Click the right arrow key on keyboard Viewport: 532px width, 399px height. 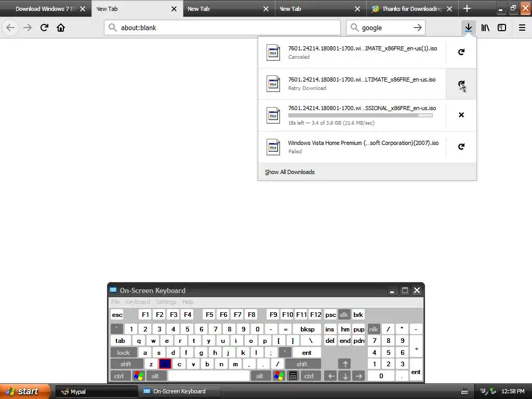358,376
